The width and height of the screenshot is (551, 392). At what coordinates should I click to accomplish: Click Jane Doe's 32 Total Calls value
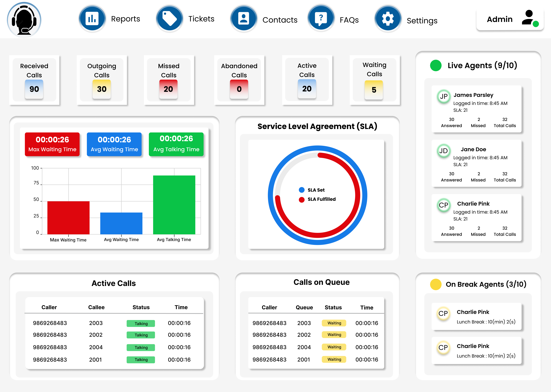pos(505,174)
